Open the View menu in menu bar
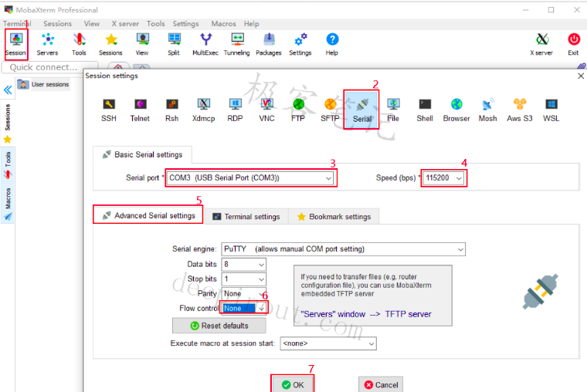The image size is (587, 392). pyautogui.click(x=92, y=24)
